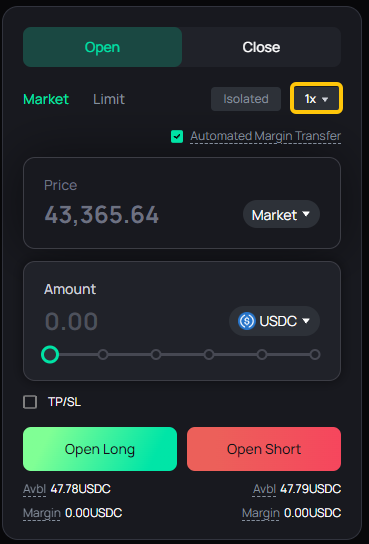Click the leverage dropdown arrow icon
Image resolution: width=369 pixels, height=544 pixels.
[x=325, y=100]
